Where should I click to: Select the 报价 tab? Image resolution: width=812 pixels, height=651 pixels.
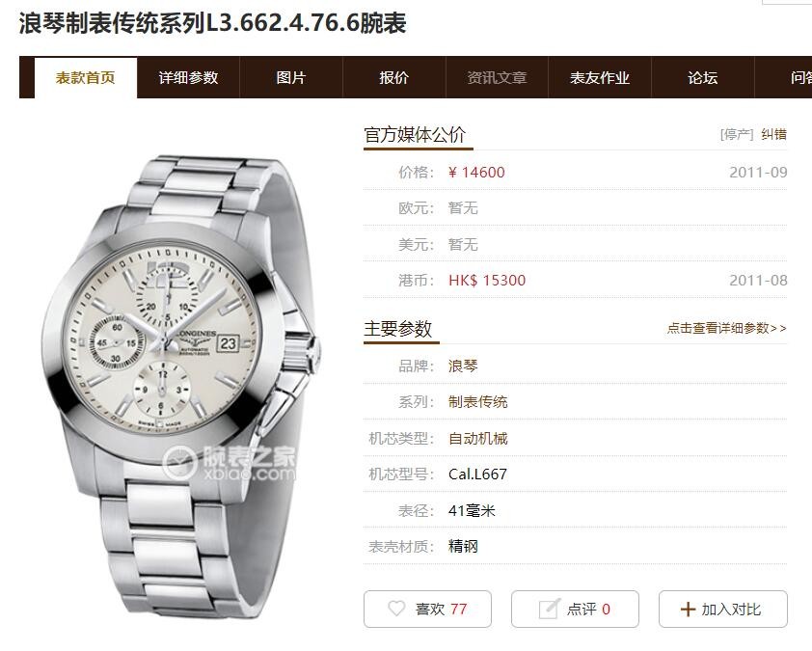tap(394, 78)
